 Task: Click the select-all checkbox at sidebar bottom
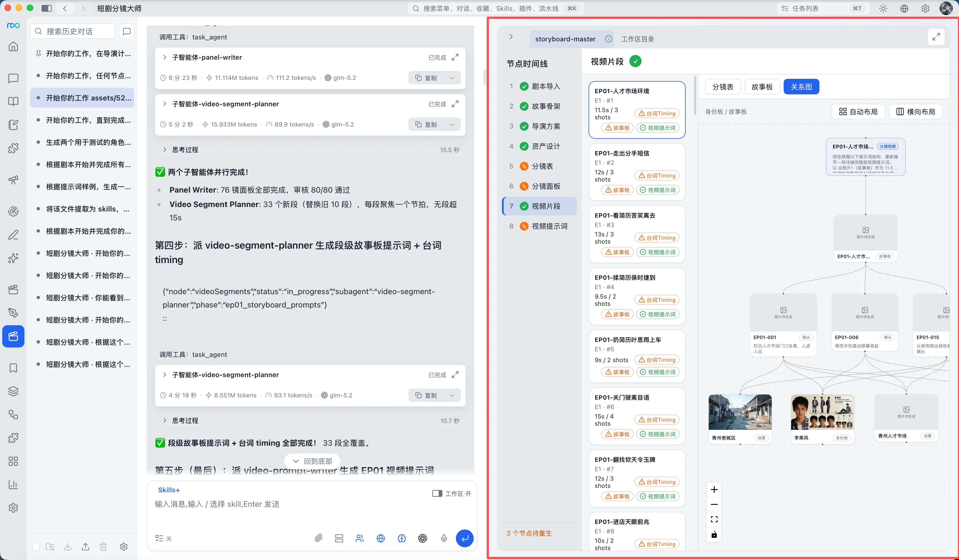click(x=36, y=547)
